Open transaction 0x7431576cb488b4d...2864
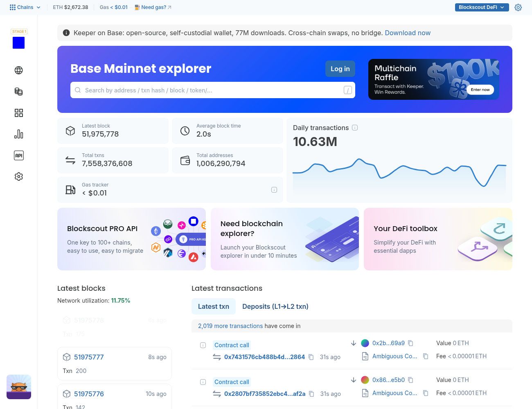The height and width of the screenshot is (409, 532). [x=264, y=357]
